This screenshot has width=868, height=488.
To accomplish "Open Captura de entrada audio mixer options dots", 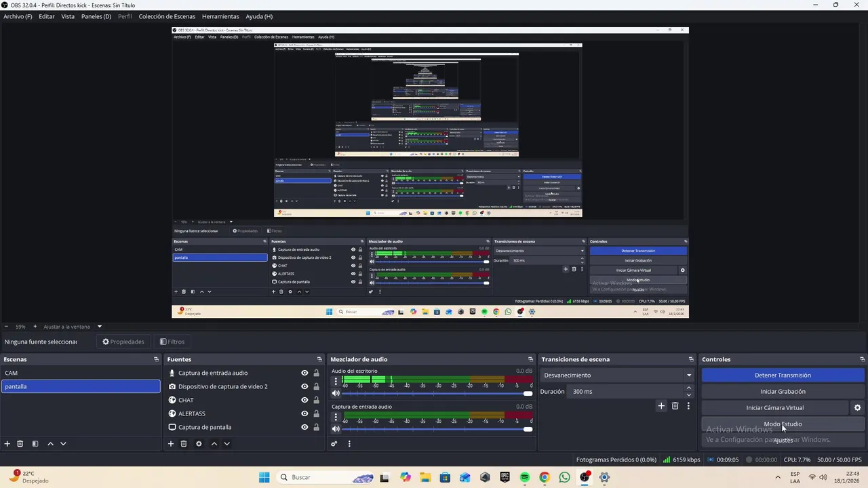I will 336,416.
